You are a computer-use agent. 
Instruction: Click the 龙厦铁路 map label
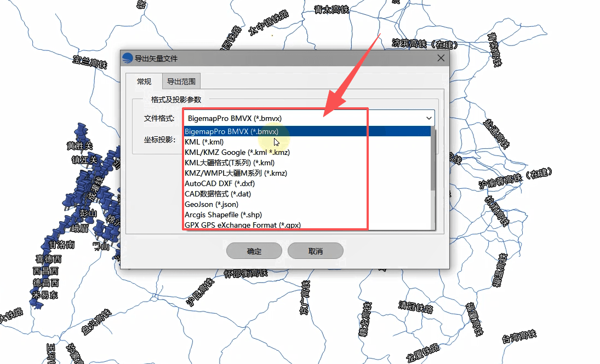(x=423, y=353)
